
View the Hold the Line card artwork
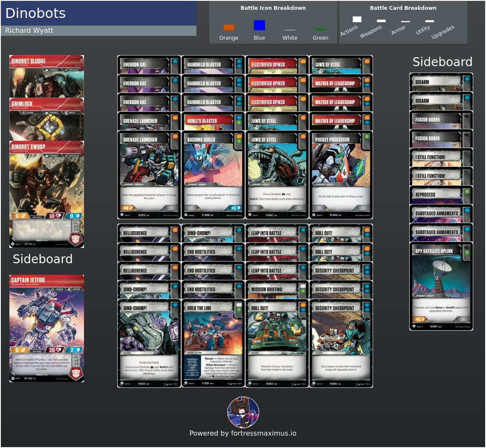pyautogui.click(x=213, y=333)
